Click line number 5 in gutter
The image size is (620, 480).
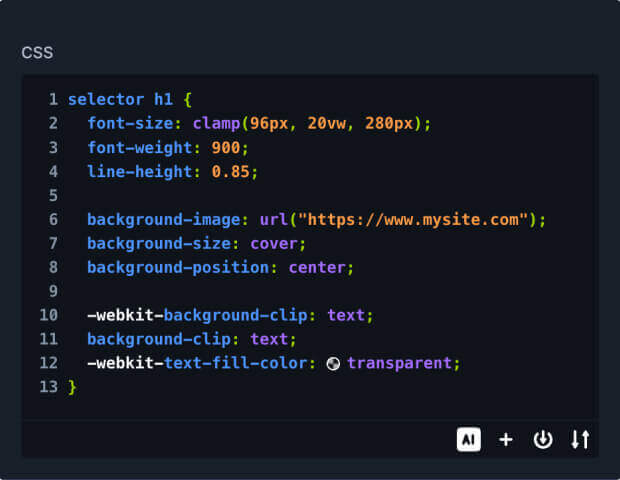click(x=53, y=195)
